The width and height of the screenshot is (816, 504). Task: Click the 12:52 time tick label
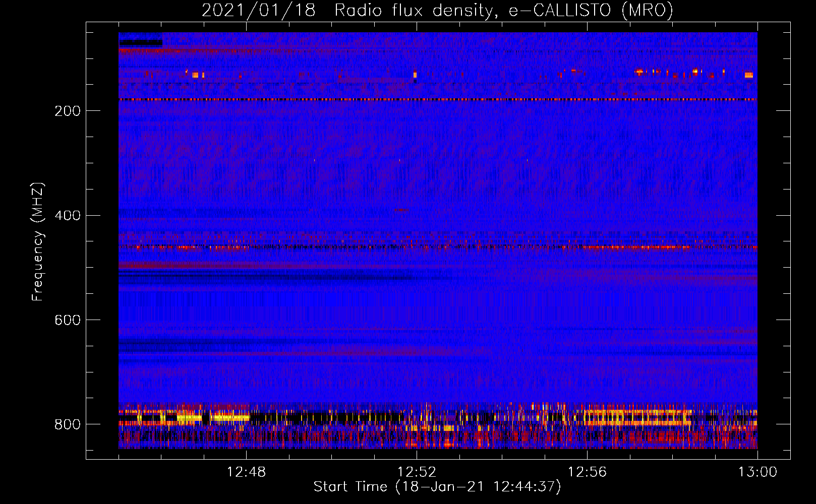pyautogui.click(x=417, y=472)
